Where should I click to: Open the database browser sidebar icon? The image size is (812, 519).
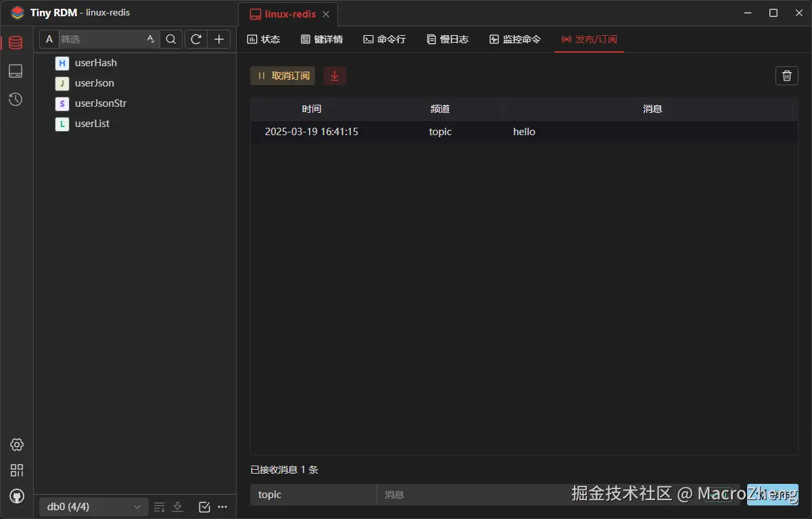(16, 43)
